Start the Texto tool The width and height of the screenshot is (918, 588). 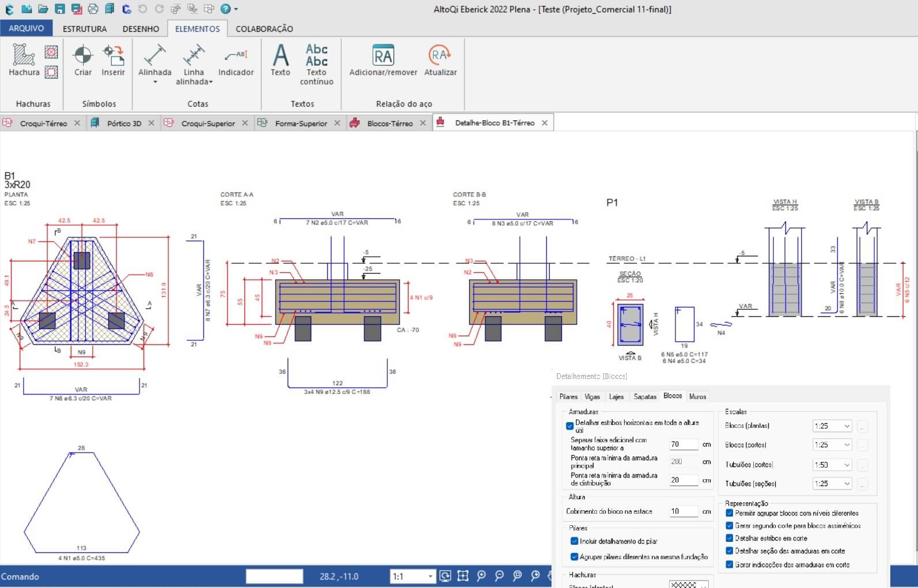pos(281,60)
